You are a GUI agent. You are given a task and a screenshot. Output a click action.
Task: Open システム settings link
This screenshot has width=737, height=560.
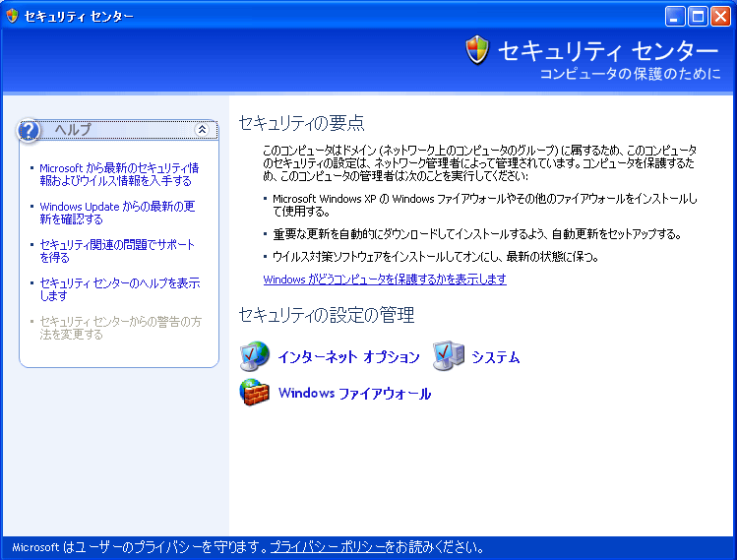(x=495, y=357)
